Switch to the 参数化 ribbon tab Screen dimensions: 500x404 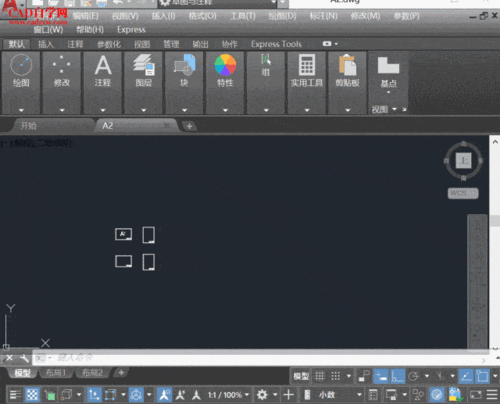point(109,44)
